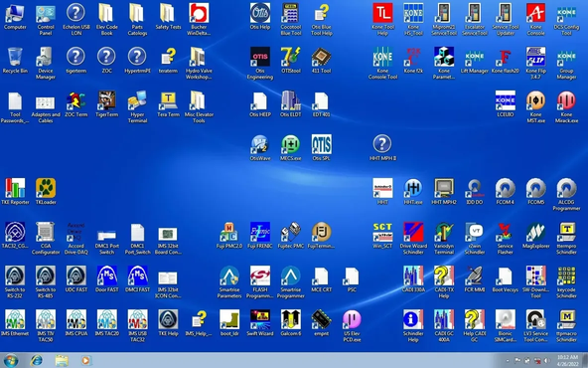Screen dimensions: 588x368
Task: Select the Door FAST icon
Action: (107, 278)
